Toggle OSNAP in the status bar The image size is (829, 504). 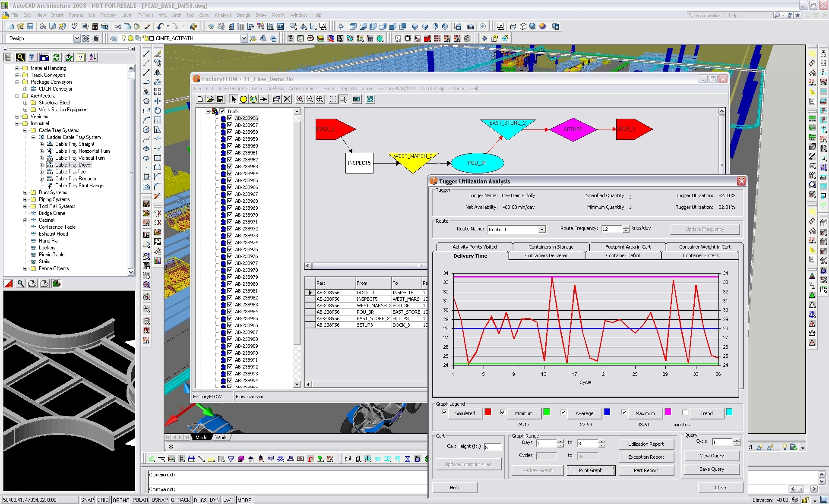click(159, 500)
